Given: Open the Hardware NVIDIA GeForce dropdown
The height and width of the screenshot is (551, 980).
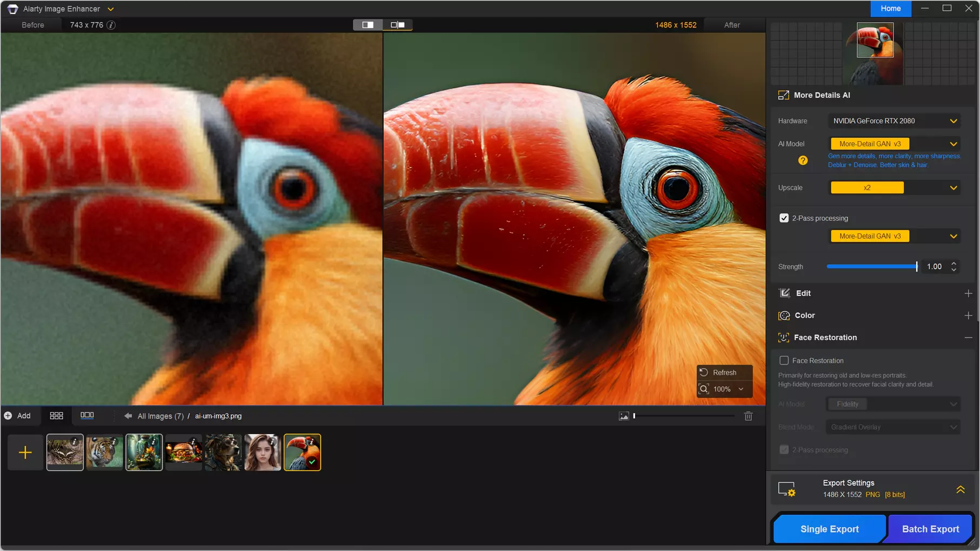Looking at the screenshot, I should pyautogui.click(x=894, y=121).
